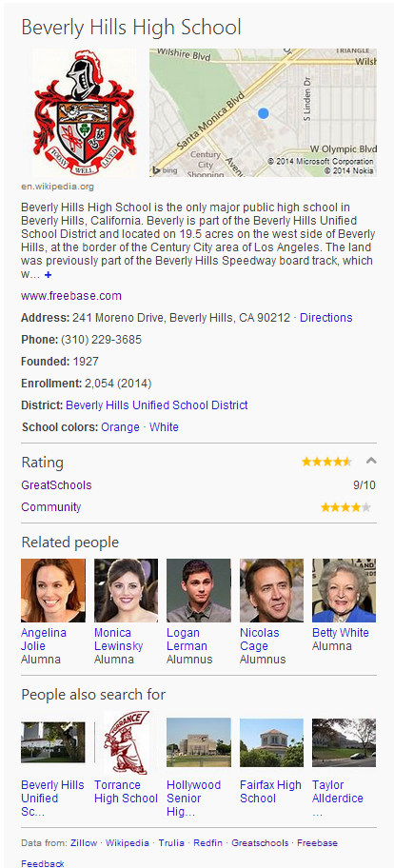Collapse the Rating section chevron

click(371, 460)
